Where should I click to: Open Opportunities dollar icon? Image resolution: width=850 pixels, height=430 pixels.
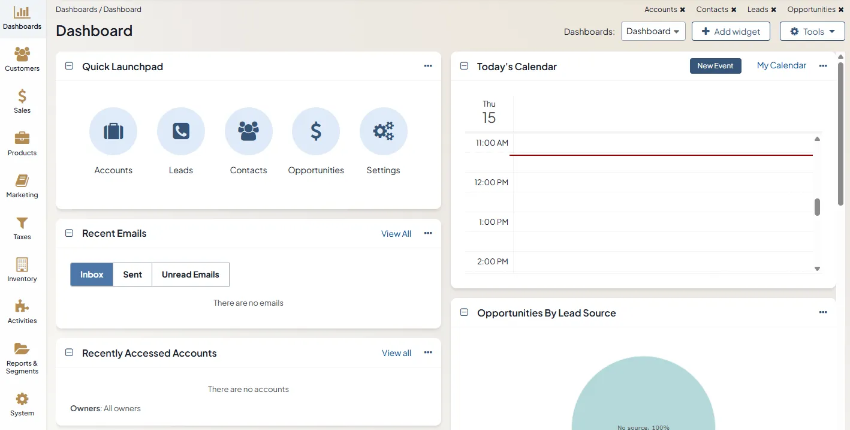coord(316,131)
